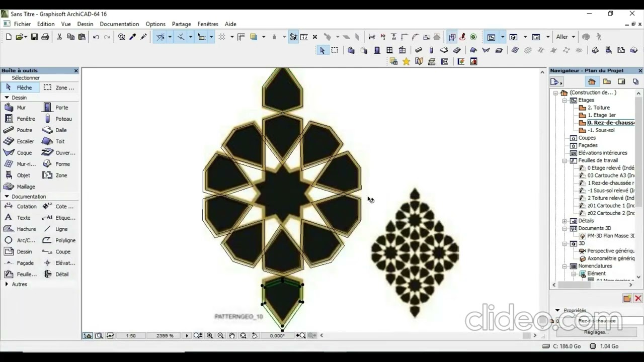Choose the Fenêtre tool in toolbox

(x=20, y=119)
